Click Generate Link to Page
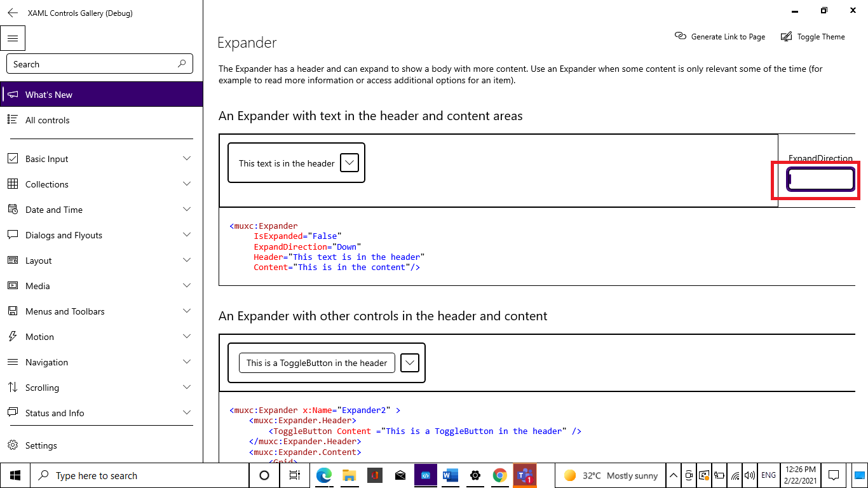Screen dimensions: 868x488 click(x=720, y=36)
